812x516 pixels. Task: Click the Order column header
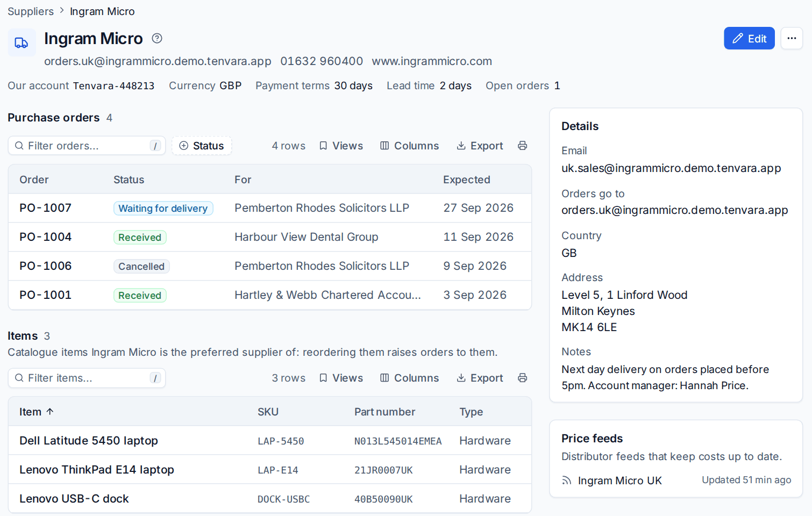(x=34, y=180)
